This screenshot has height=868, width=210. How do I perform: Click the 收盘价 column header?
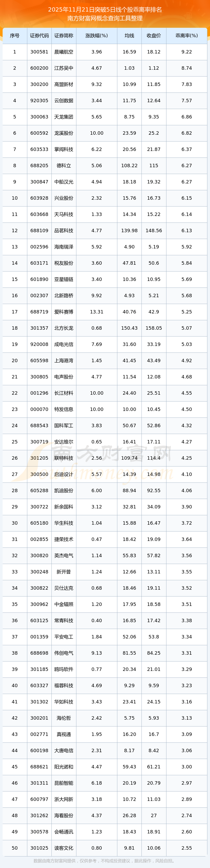coord(154,36)
